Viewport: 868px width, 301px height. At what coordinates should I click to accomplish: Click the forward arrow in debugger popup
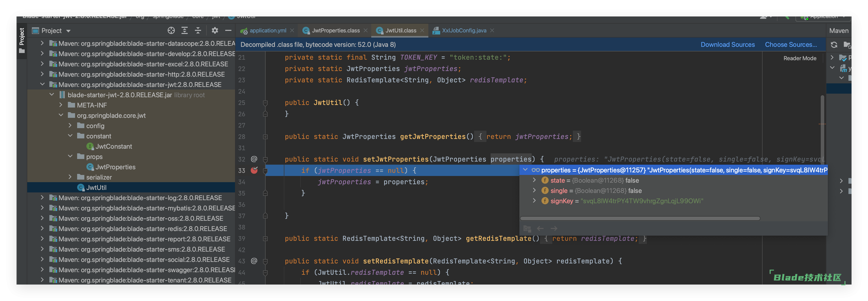pyautogui.click(x=554, y=228)
